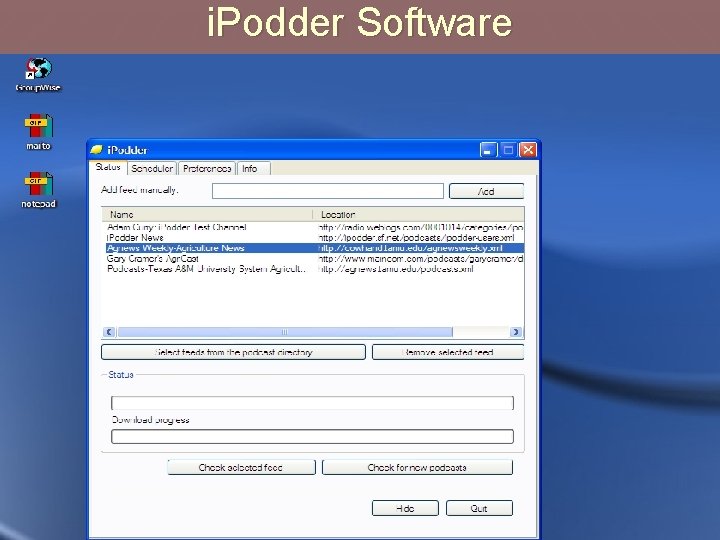This screenshot has height=540, width=720.
Task: Sort feeds by Location column header
Action: coord(418,214)
